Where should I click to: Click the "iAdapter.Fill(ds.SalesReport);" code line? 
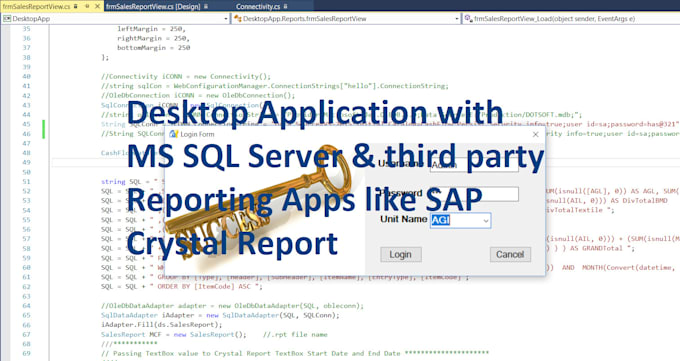[x=161, y=325]
